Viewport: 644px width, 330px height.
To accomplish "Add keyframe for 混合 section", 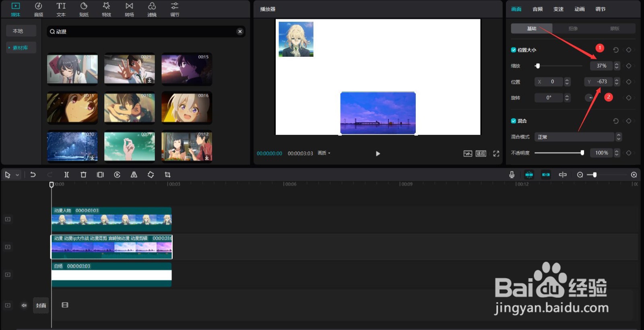I will tap(629, 121).
